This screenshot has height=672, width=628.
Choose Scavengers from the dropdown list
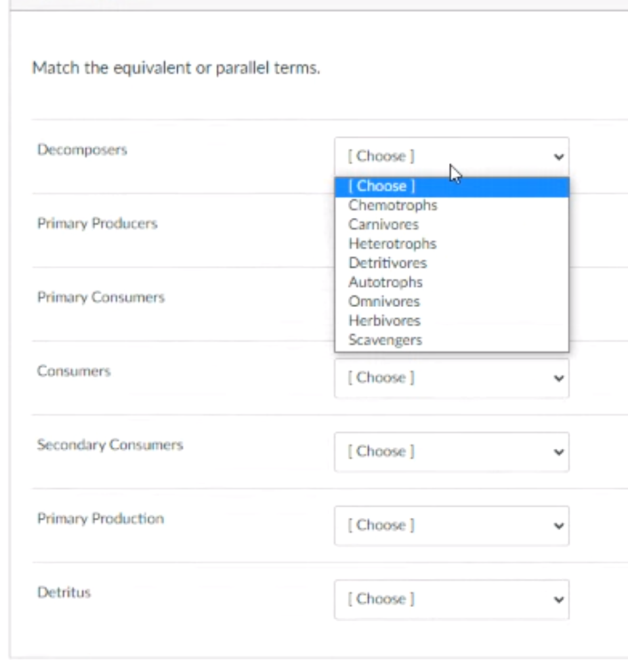[385, 340]
